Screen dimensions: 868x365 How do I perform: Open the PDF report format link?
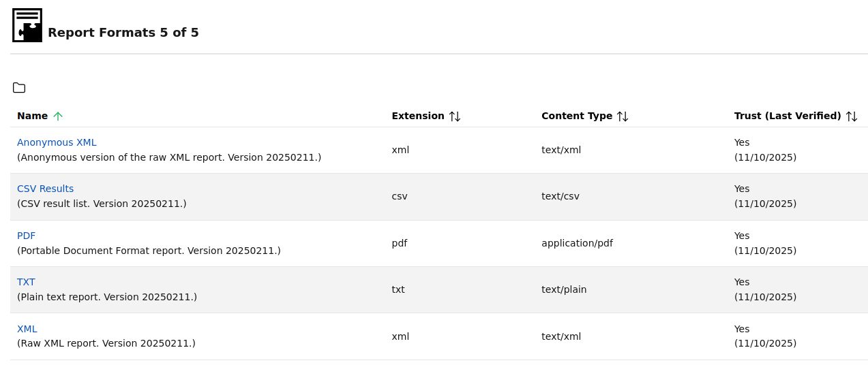26,236
